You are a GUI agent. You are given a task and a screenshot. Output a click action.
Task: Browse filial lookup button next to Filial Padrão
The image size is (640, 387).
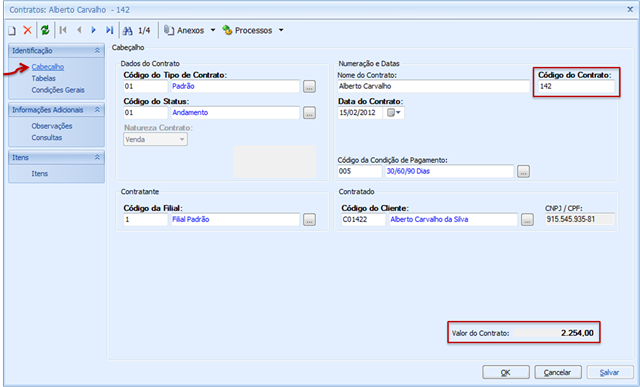309,220
